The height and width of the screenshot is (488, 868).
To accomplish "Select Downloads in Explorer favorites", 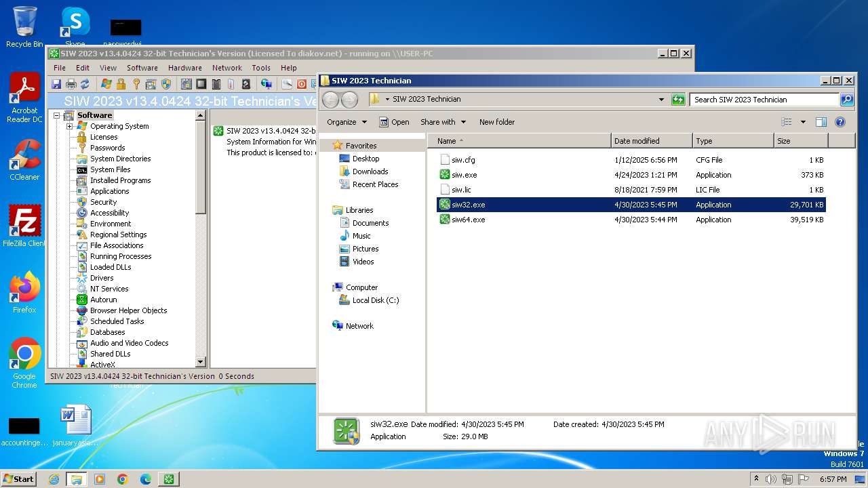I will tap(370, 171).
